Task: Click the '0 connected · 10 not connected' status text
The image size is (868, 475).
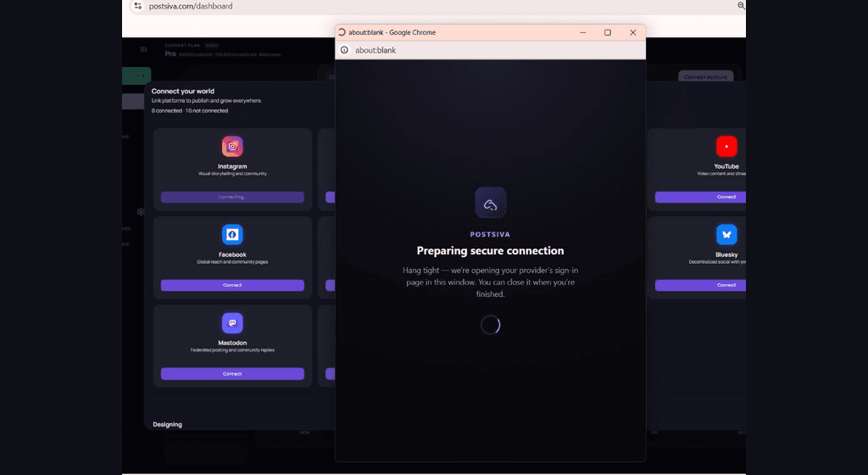Action: (190, 111)
